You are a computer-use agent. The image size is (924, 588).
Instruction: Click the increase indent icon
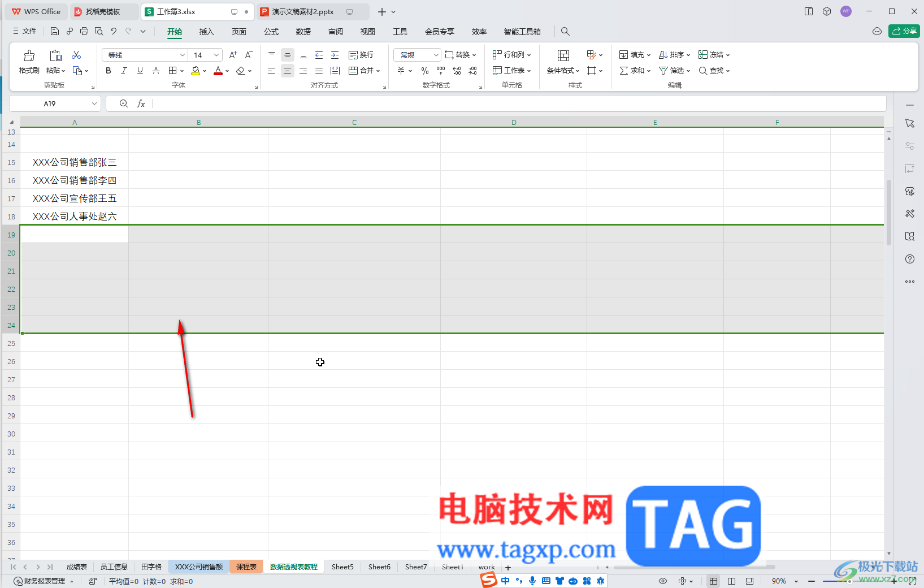pyautogui.click(x=335, y=55)
